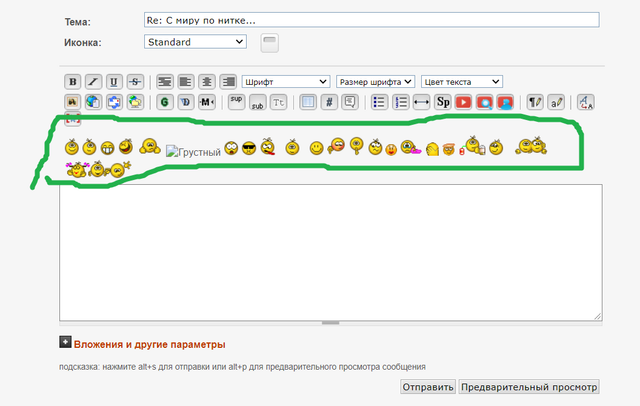Image resolution: width=640 pixels, height=406 pixels.
Task: Insert the sunglasses cool smiley
Action: [249, 148]
